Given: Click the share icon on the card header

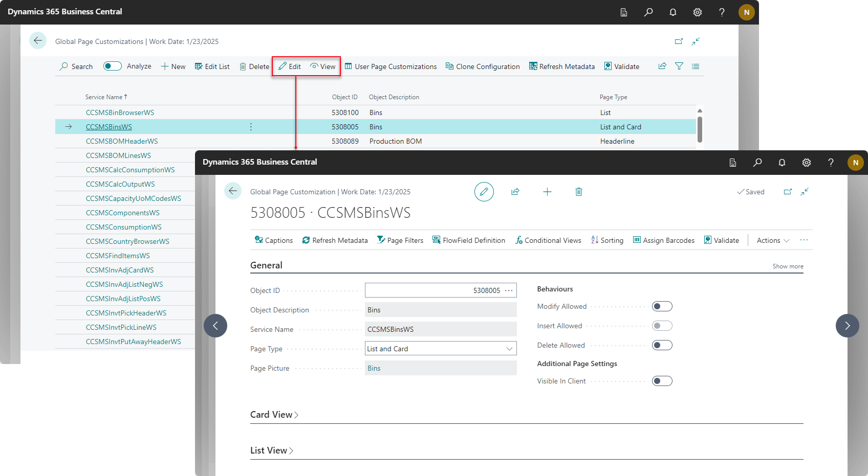Looking at the screenshot, I should tap(515, 192).
